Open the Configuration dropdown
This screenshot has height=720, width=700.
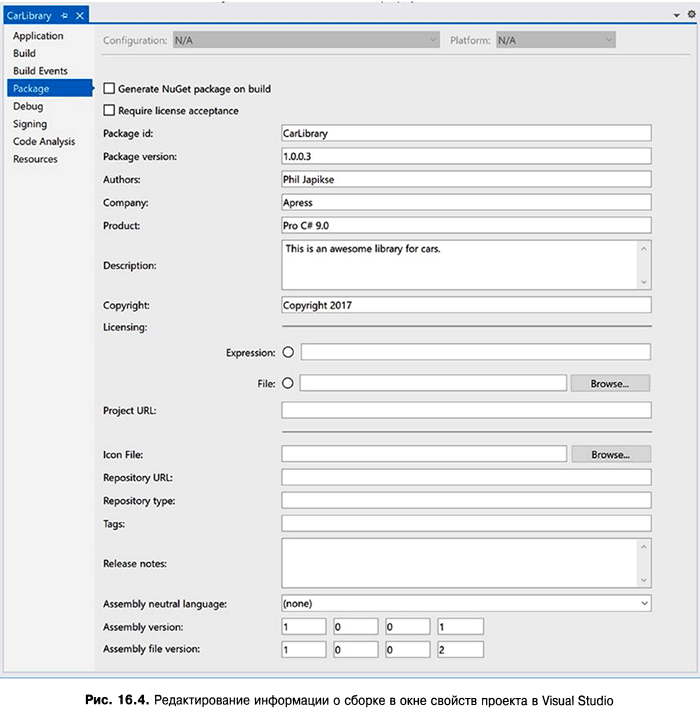pyautogui.click(x=433, y=40)
